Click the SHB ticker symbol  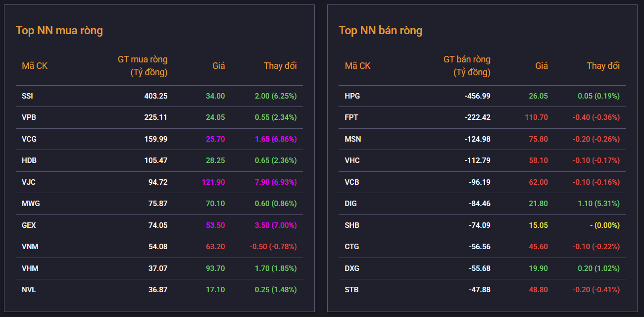(x=352, y=225)
